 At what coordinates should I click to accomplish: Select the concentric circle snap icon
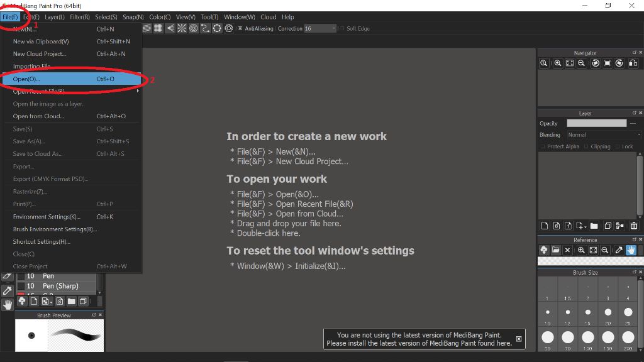pos(194,28)
